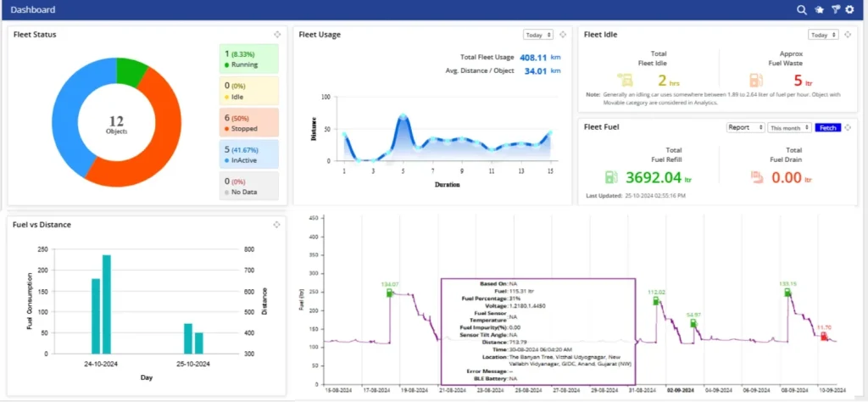Click the 5 ltr fuel waste value
This screenshot has width=868, height=402.
click(804, 81)
